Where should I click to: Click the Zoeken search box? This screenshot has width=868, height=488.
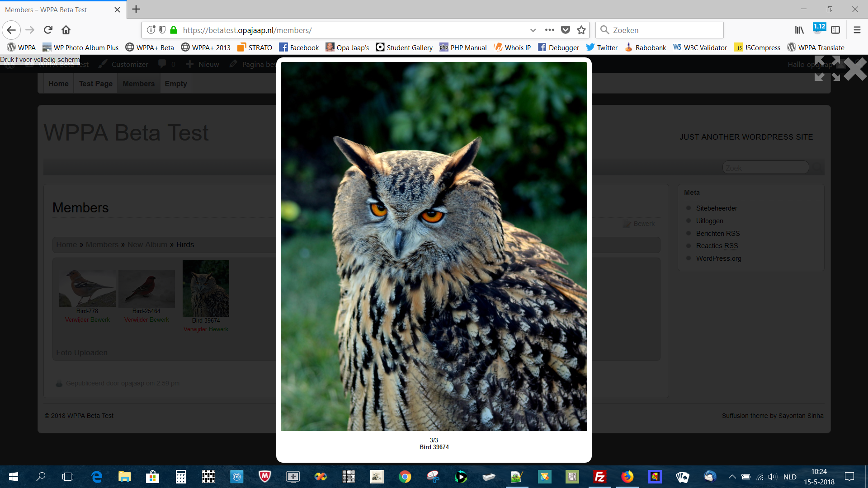[x=660, y=30]
